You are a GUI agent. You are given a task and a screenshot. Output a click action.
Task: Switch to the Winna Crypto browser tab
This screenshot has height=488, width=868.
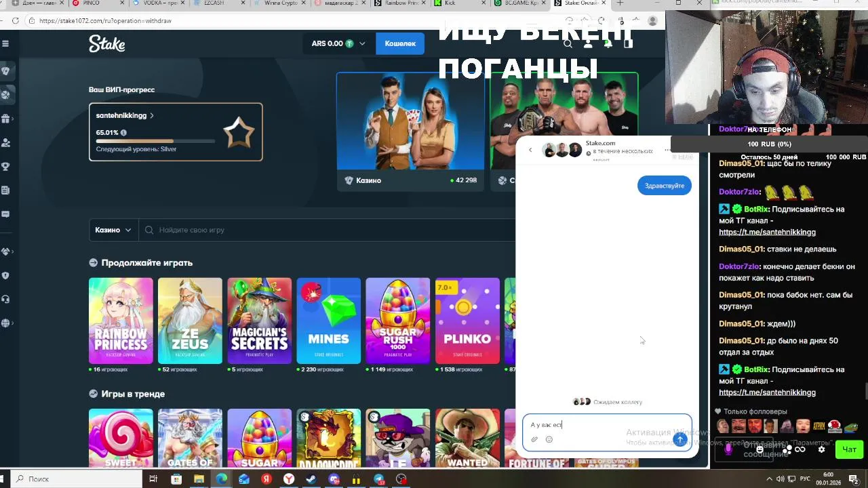(x=279, y=3)
